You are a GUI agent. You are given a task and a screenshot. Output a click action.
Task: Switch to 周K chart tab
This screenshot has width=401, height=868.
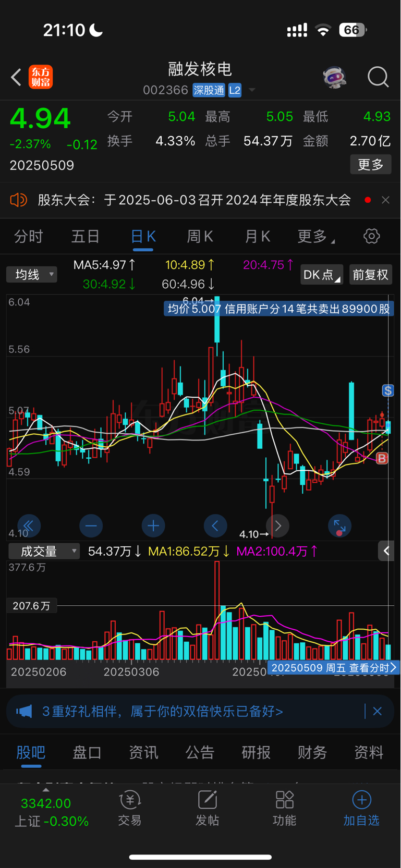tap(200, 237)
